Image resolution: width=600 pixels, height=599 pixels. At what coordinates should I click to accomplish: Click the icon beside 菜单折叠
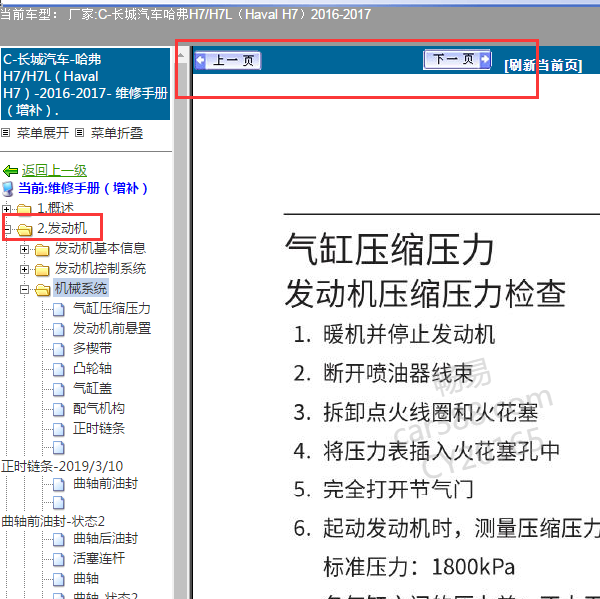[x=79, y=133]
